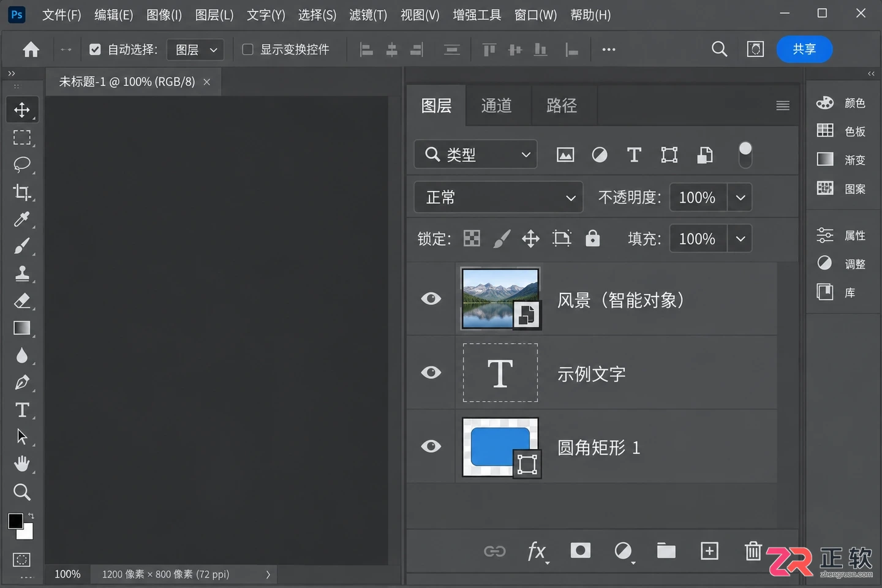Viewport: 882px width, 588px height.
Task: Switch to the 路径 tab
Action: pyautogui.click(x=562, y=105)
